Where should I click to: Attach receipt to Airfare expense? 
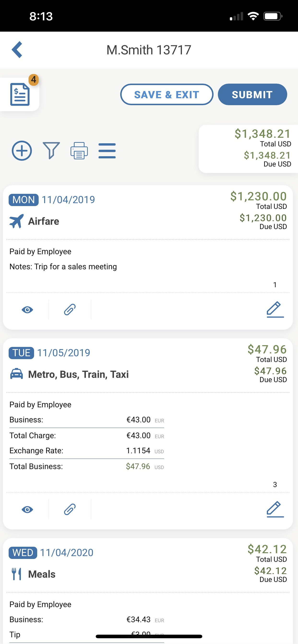point(70,310)
